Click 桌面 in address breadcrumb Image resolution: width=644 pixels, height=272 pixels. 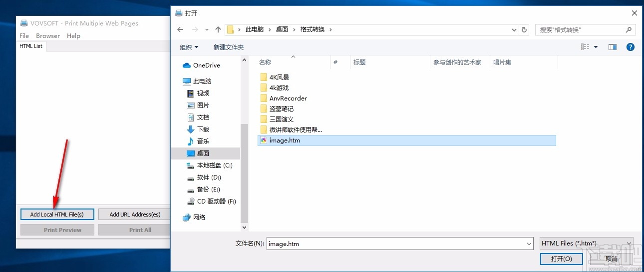(282, 29)
